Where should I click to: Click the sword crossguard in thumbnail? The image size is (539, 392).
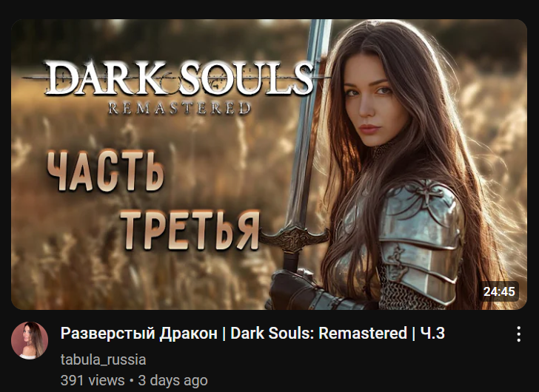[294, 239]
